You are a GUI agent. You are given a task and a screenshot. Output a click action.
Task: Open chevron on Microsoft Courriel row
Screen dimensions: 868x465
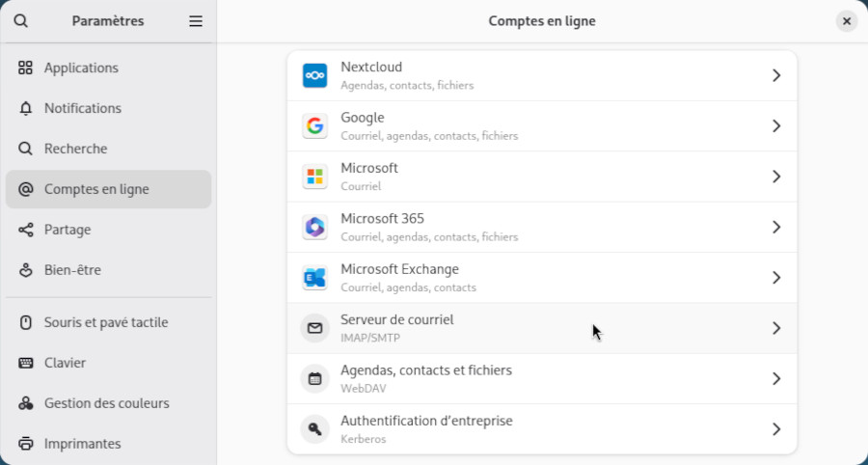(776, 177)
